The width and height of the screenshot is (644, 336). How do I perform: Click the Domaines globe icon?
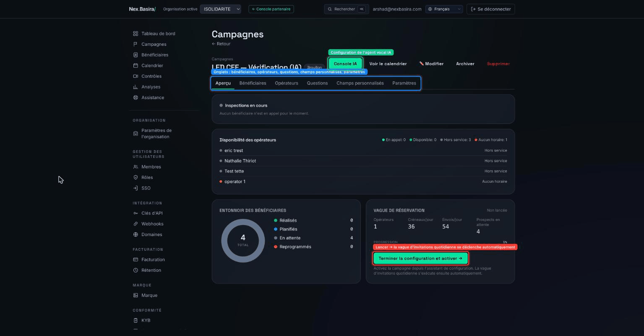pyautogui.click(x=136, y=235)
